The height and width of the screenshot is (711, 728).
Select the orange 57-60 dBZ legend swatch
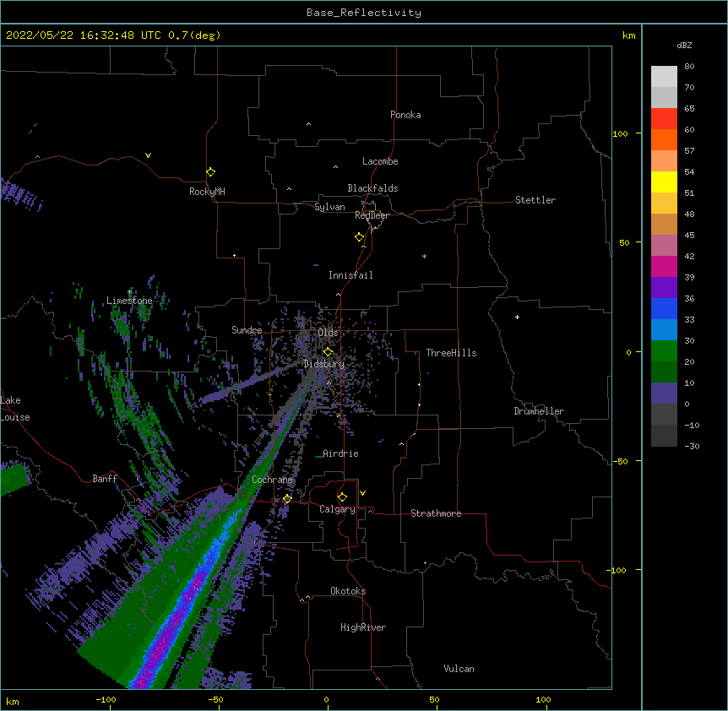664,139
